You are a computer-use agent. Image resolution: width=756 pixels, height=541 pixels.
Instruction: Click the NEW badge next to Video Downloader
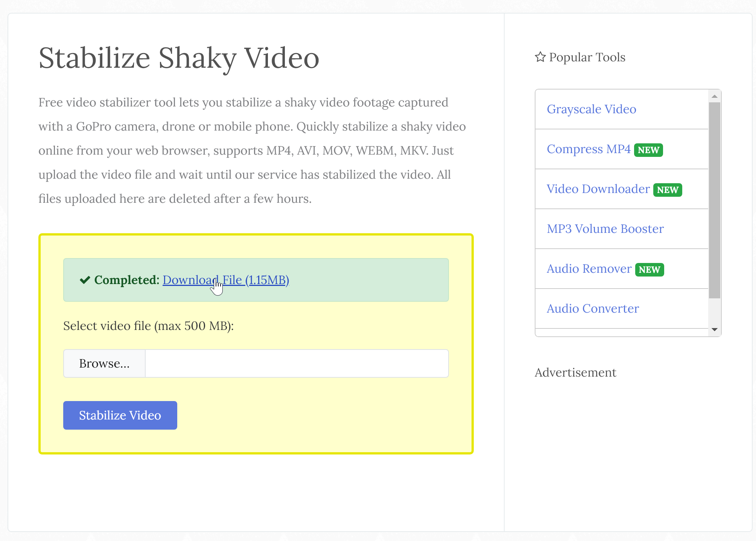(667, 190)
